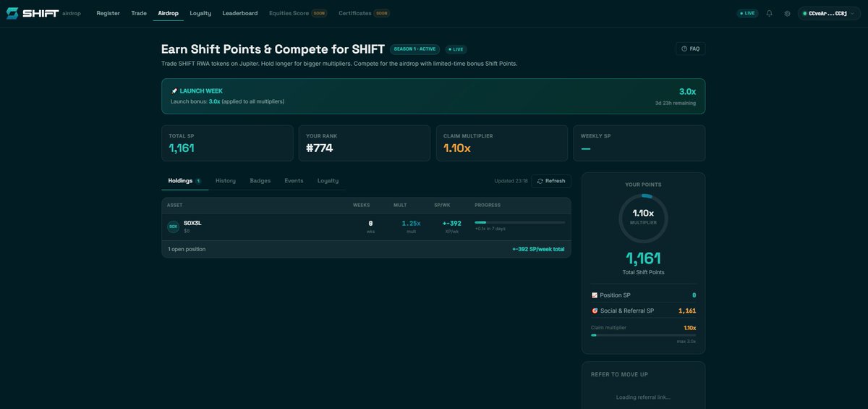The height and width of the screenshot is (409, 868).
Task: Click the Social & Referral SP target icon
Action: pos(595,311)
